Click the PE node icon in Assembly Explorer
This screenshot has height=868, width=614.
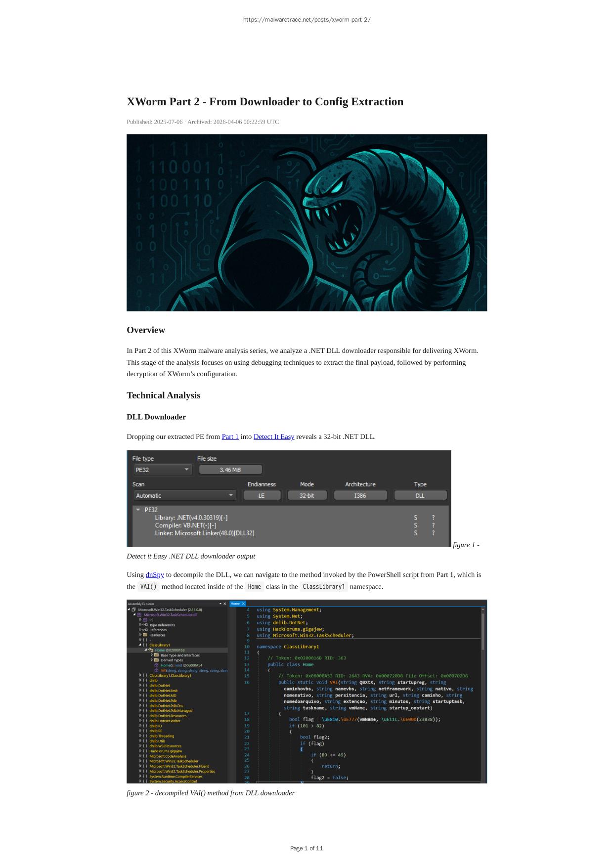click(x=145, y=620)
